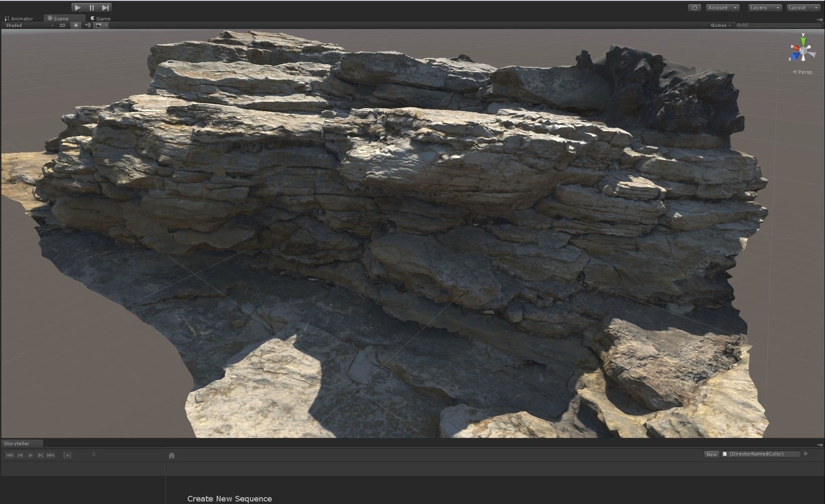This screenshot has height=504, width=825.
Task: Click the Pause button in top toolbar
Action: click(x=92, y=8)
